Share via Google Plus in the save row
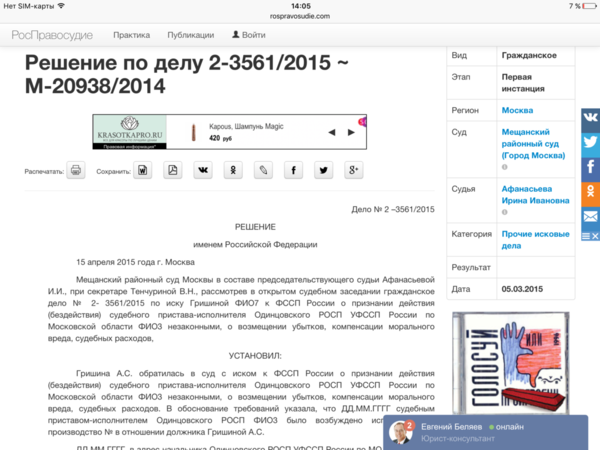This screenshot has width=600, height=450. point(353,171)
